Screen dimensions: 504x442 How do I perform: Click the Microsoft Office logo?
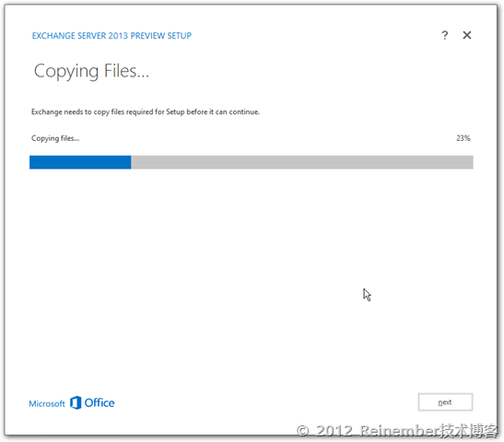(72, 402)
